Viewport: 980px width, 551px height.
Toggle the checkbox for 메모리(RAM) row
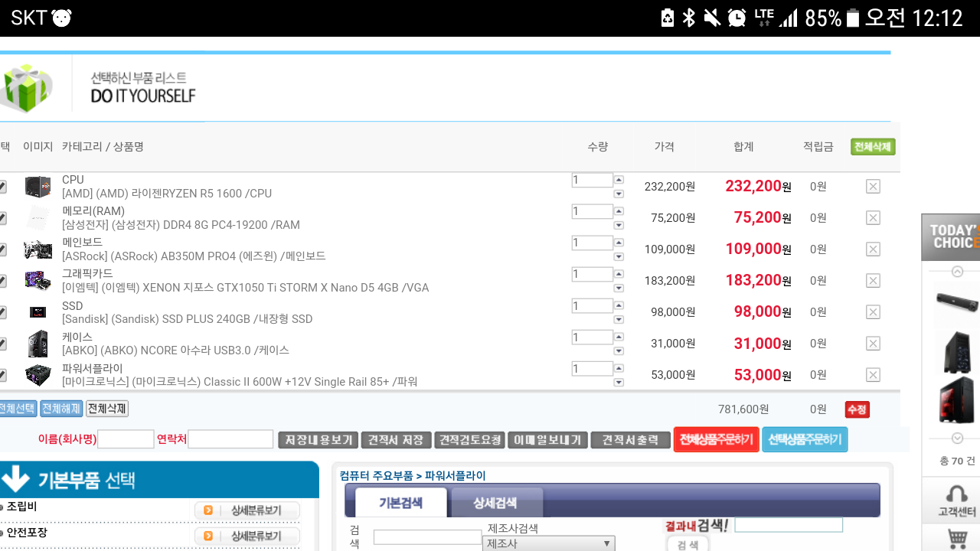tap(2, 218)
